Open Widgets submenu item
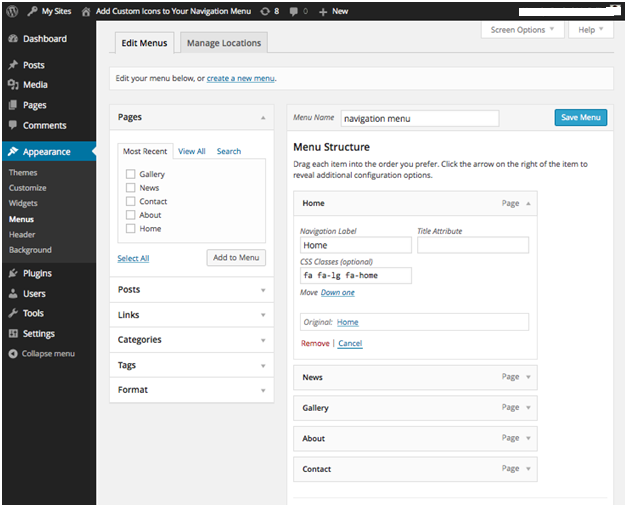The image size is (625, 507). 23,203
